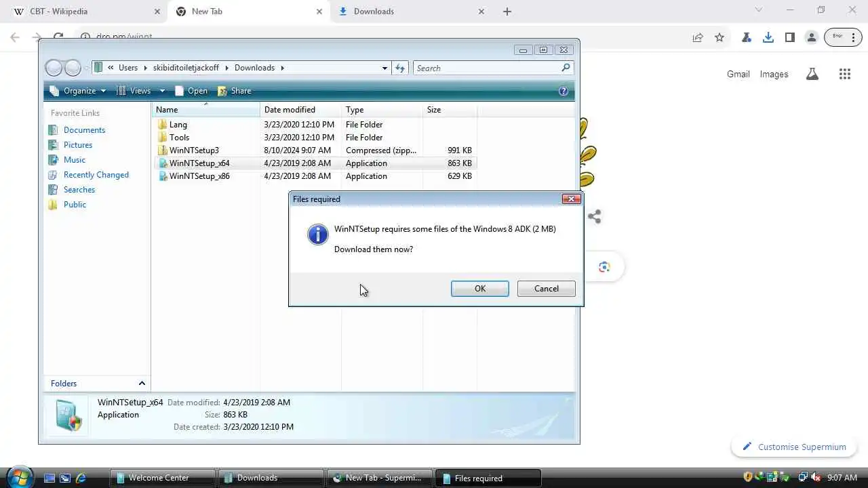Open the Views menu dropdown
868x488 pixels.
pos(162,91)
